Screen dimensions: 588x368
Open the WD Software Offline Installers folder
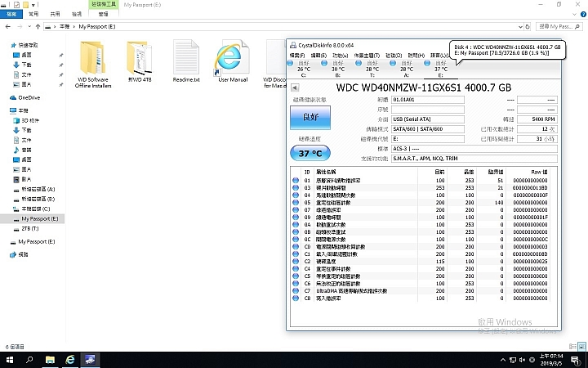tap(93, 64)
